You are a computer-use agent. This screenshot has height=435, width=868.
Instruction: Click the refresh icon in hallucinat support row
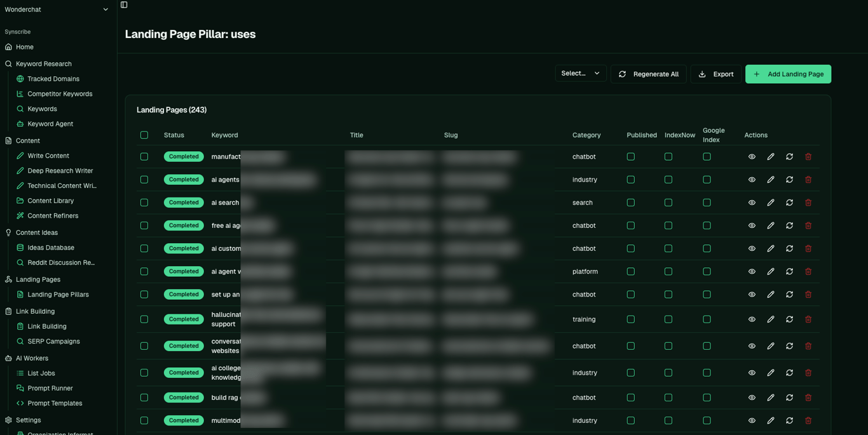coord(789,319)
